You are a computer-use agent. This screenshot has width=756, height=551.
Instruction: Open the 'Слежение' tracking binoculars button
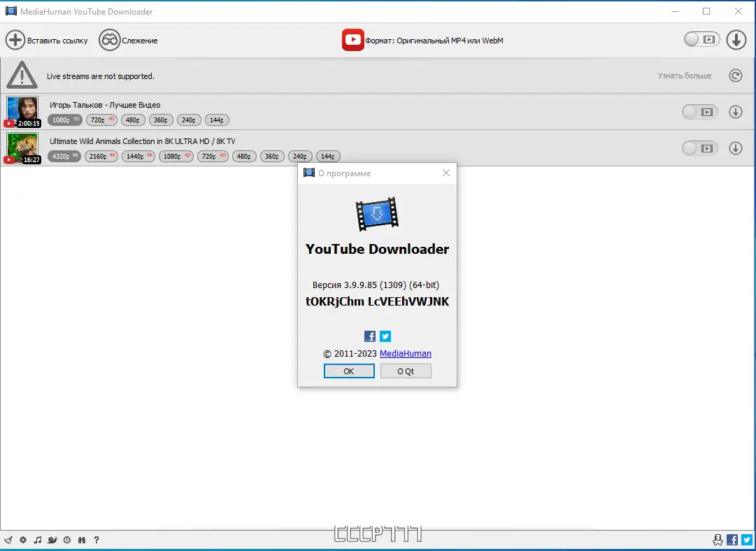(x=128, y=40)
